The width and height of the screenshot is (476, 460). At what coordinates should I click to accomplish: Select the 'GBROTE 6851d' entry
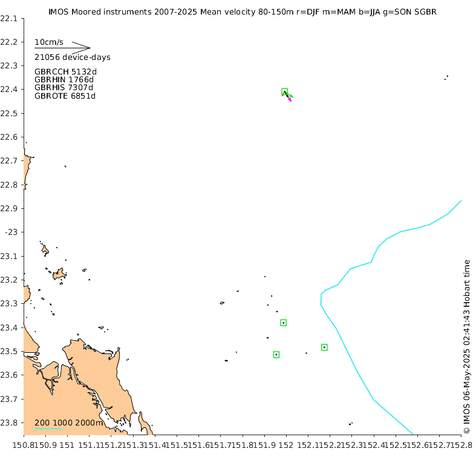(65, 96)
